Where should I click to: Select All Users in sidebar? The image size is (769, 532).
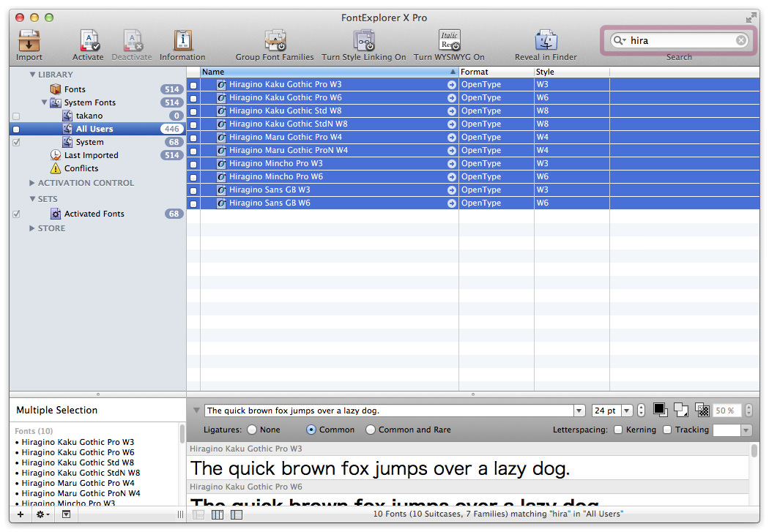pos(94,129)
